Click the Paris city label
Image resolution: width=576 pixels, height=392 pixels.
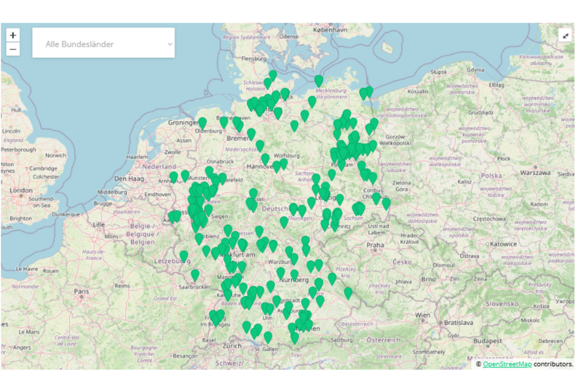coord(81,291)
